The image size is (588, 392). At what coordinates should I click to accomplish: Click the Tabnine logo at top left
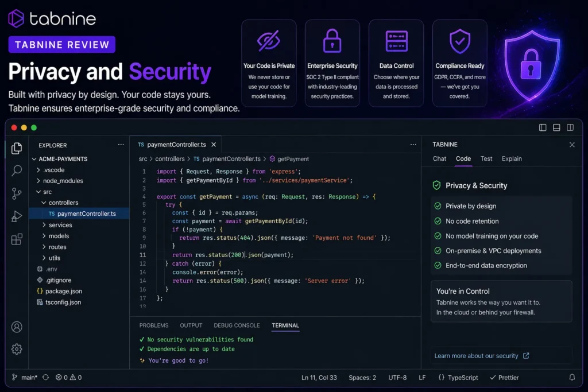pos(52,18)
